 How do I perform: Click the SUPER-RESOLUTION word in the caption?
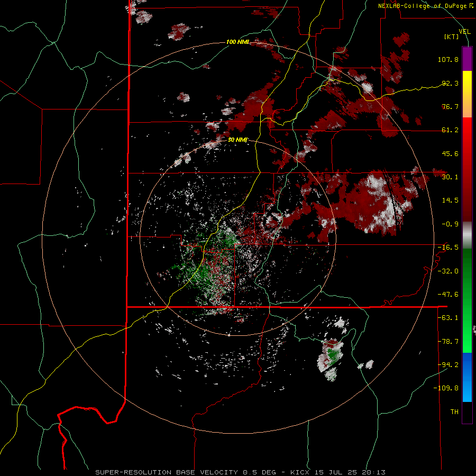[133, 472]
